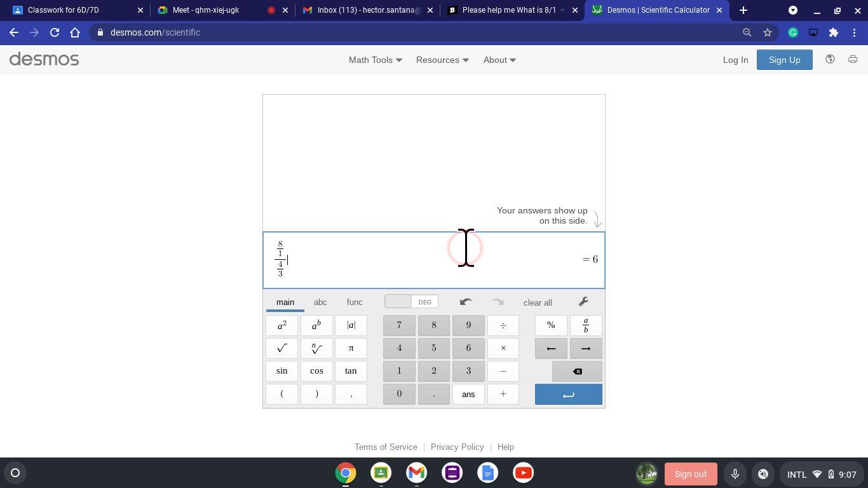Viewport: 868px width, 488px height.
Task: Click the comma key
Action: [x=351, y=394]
